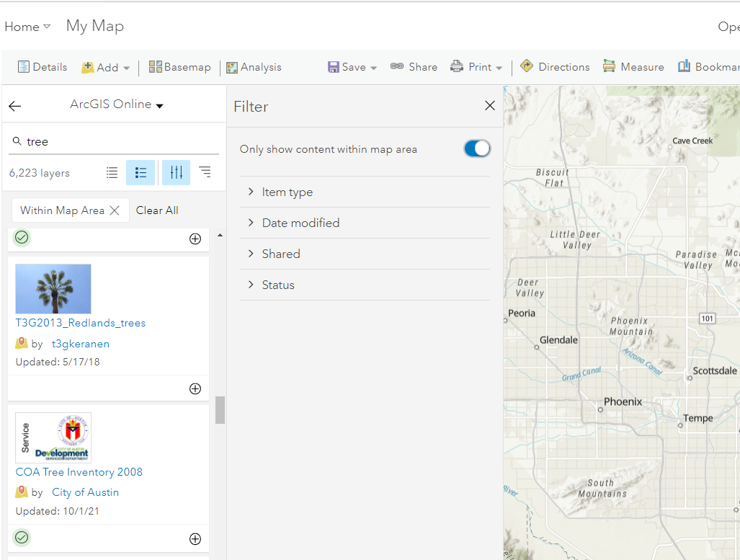Add COA Tree Inventory 2008 with plus icon
The height and width of the screenshot is (560, 740).
[195, 539]
